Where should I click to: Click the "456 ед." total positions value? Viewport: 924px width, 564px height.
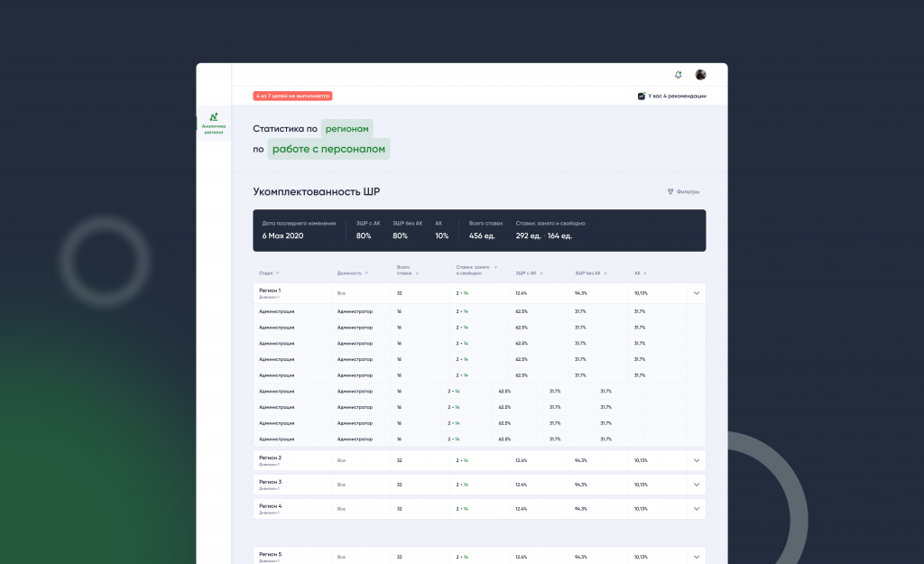pyautogui.click(x=482, y=236)
